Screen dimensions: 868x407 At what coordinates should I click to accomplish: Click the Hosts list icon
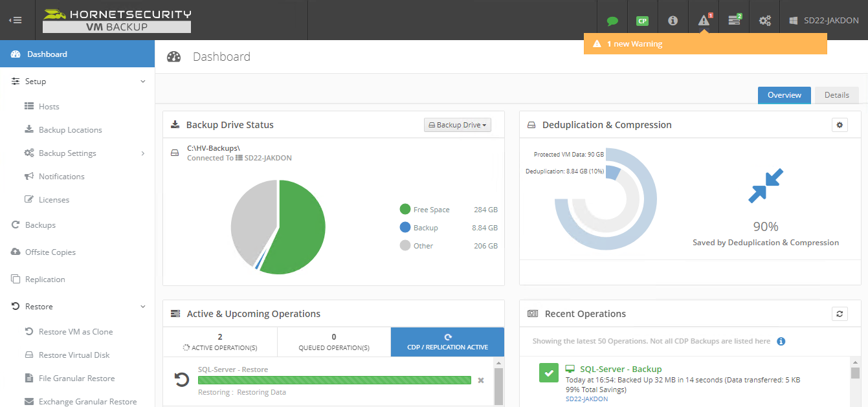click(29, 106)
